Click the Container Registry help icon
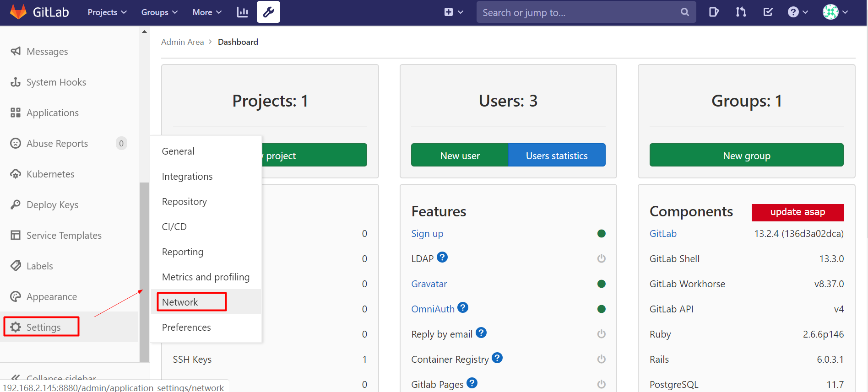This screenshot has height=392, width=868. coord(497,358)
